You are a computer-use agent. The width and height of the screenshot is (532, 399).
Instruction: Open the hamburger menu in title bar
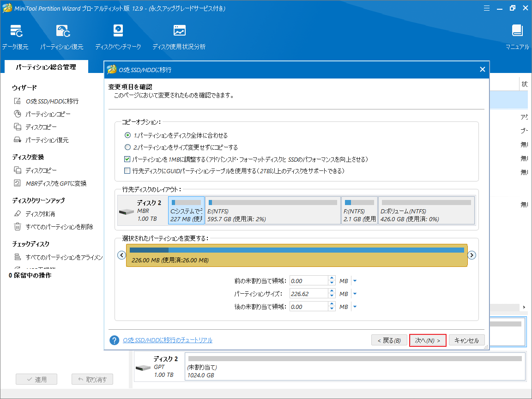tap(487, 8)
